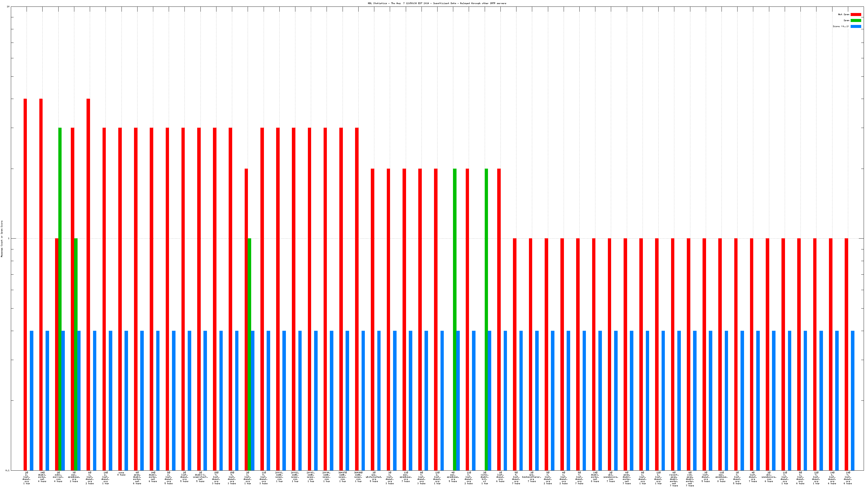
Task: Click the "Message Count or Spam Score" axis label
Action: point(2,239)
